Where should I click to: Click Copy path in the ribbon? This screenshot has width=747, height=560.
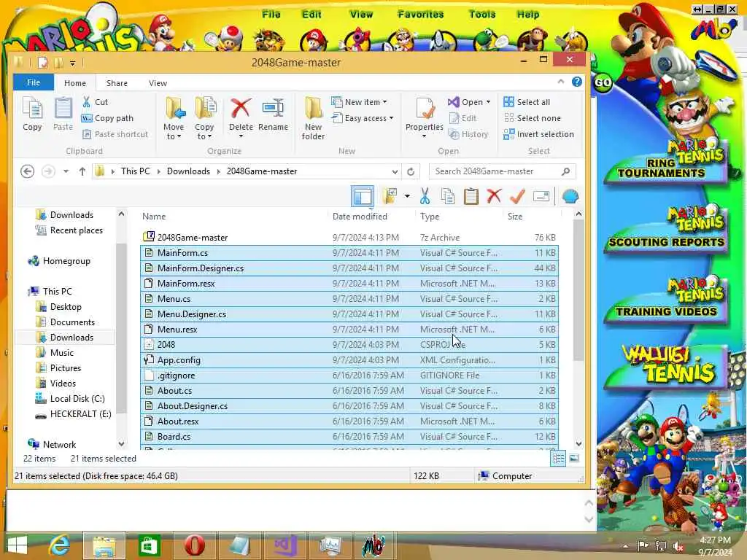pyautogui.click(x=108, y=118)
